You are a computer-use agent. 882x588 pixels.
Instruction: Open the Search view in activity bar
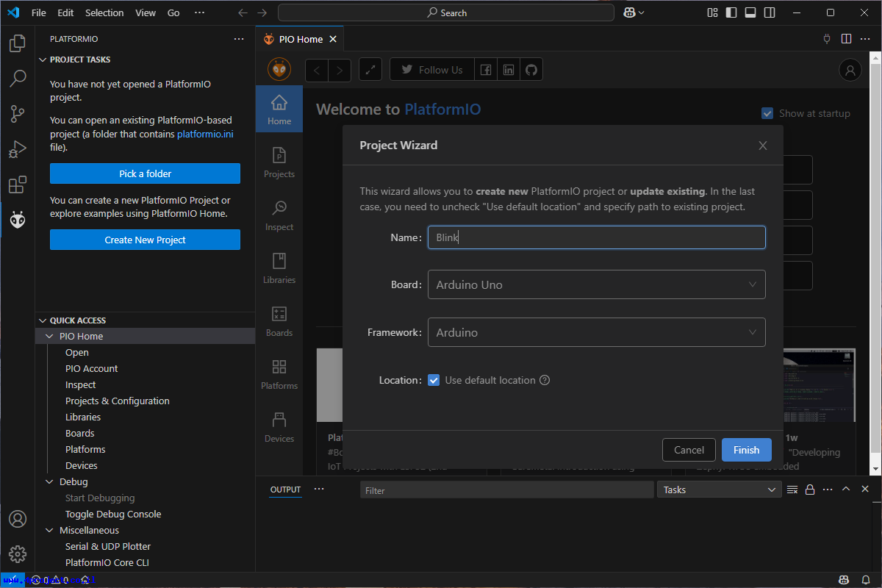(x=18, y=79)
